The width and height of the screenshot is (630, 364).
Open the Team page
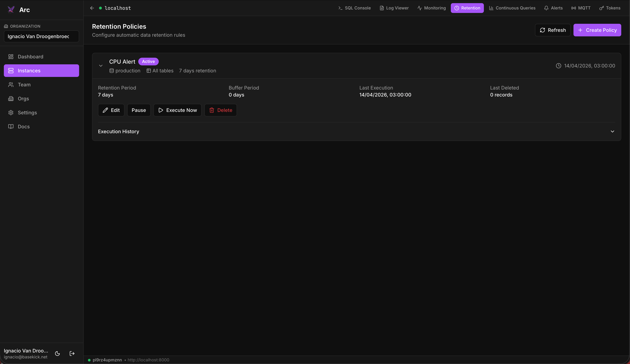pyautogui.click(x=41, y=85)
